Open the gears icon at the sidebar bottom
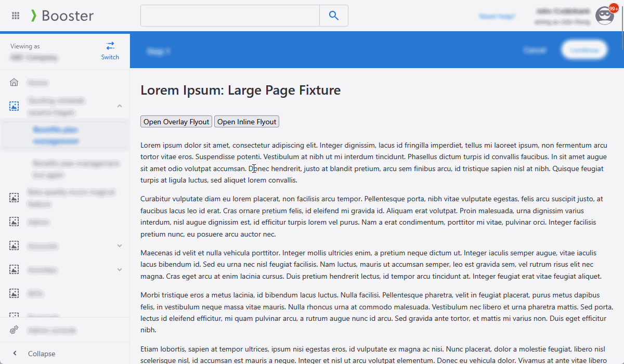This screenshot has width=624, height=364. (14, 330)
